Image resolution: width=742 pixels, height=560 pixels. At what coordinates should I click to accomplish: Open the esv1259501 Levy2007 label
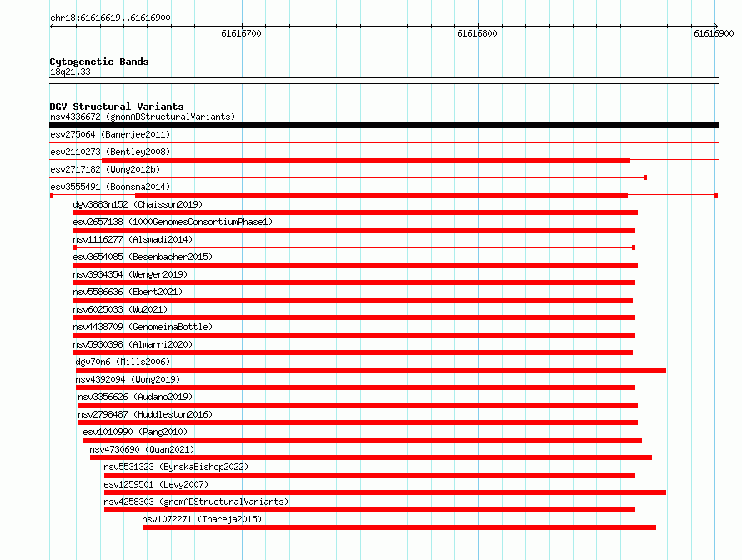[x=156, y=484]
